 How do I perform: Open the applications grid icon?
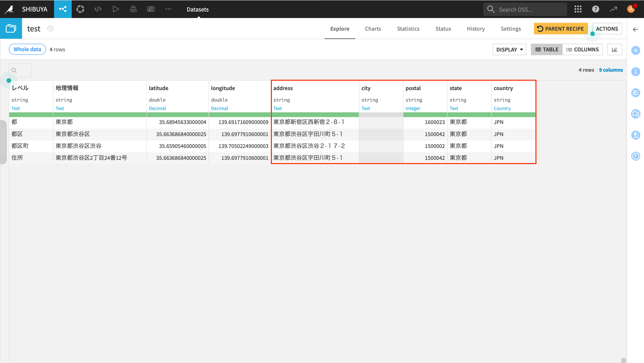click(x=578, y=9)
